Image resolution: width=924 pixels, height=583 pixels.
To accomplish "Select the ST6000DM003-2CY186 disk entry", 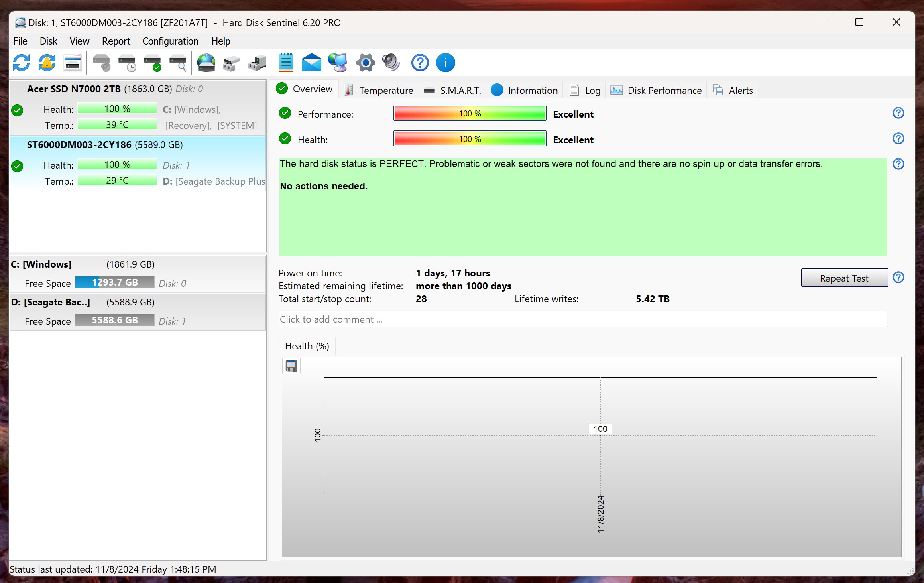I will tap(138, 163).
